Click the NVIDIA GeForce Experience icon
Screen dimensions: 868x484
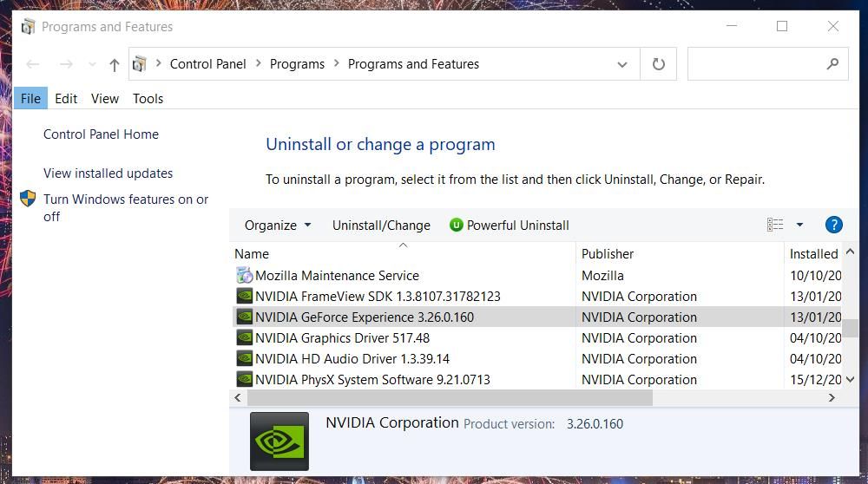[x=244, y=317]
